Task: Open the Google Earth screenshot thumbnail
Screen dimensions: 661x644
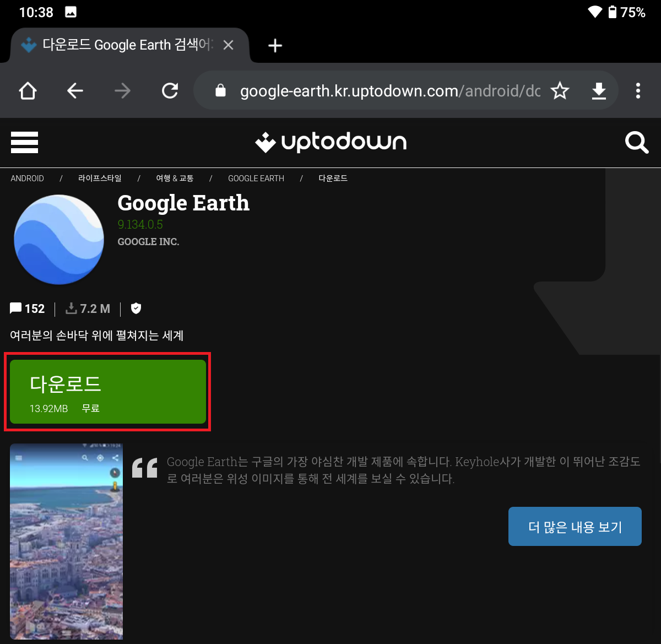Action: point(67,541)
